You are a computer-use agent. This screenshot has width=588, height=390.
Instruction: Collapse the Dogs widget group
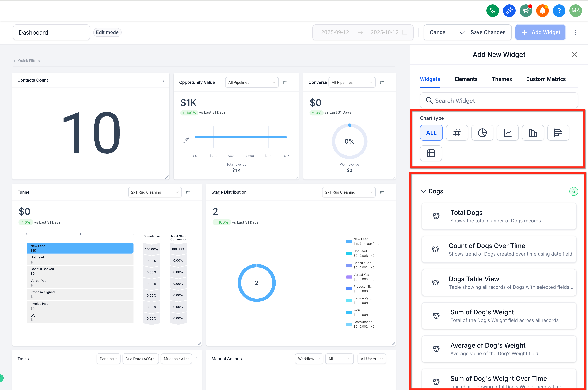coord(423,191)
